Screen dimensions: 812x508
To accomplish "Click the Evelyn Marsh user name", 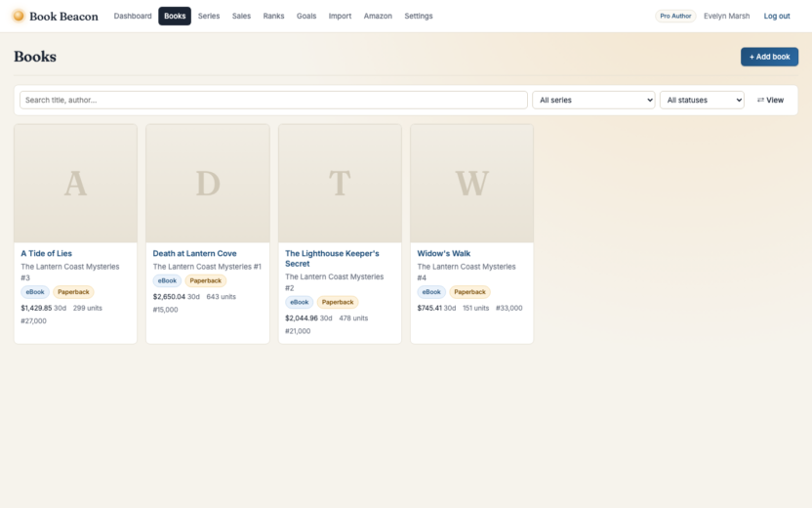I will pos(726,16).
